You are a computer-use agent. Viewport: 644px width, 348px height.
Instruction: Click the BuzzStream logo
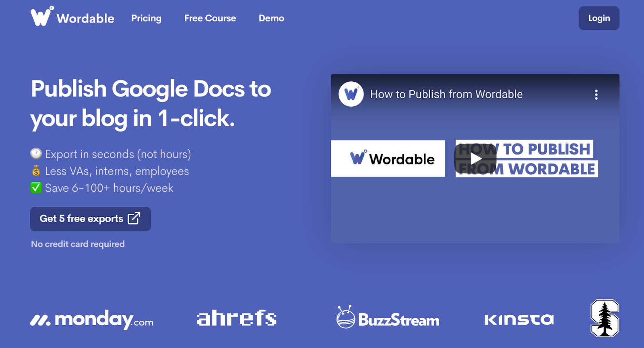click(388, 317)
